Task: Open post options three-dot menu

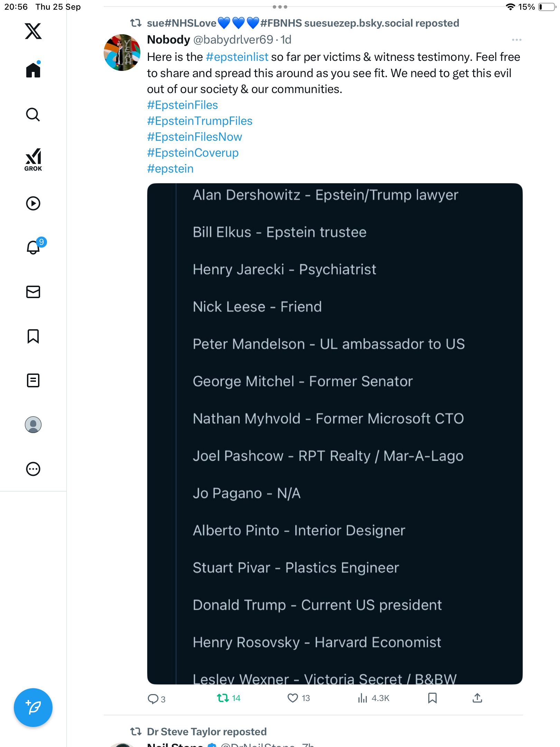Action: (x=516, y=40)
